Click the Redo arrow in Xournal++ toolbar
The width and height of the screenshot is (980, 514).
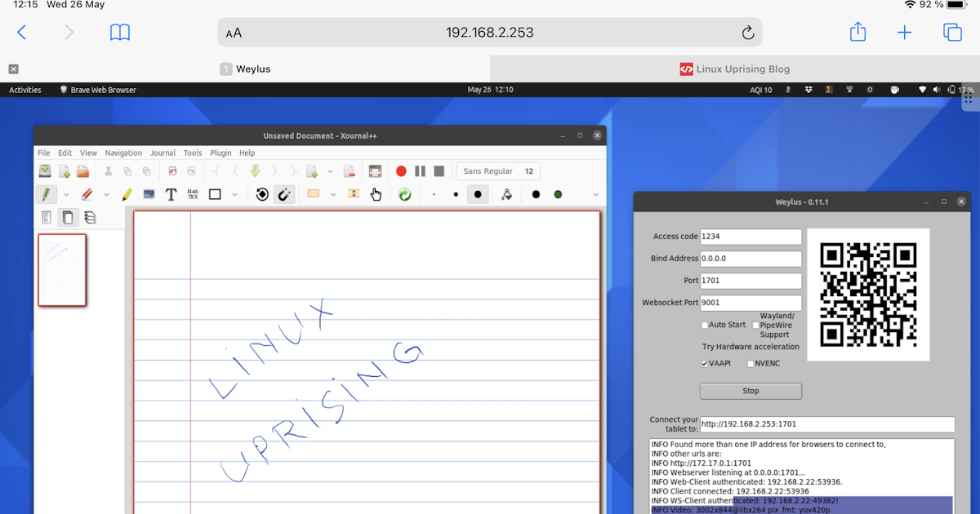click(191, 171)
